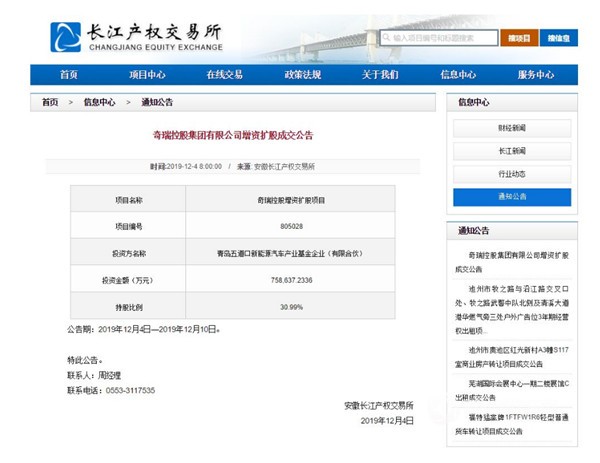Click the orange 搜项目 button
This screenshot has width=600, height=463.
tap(519, 38)
